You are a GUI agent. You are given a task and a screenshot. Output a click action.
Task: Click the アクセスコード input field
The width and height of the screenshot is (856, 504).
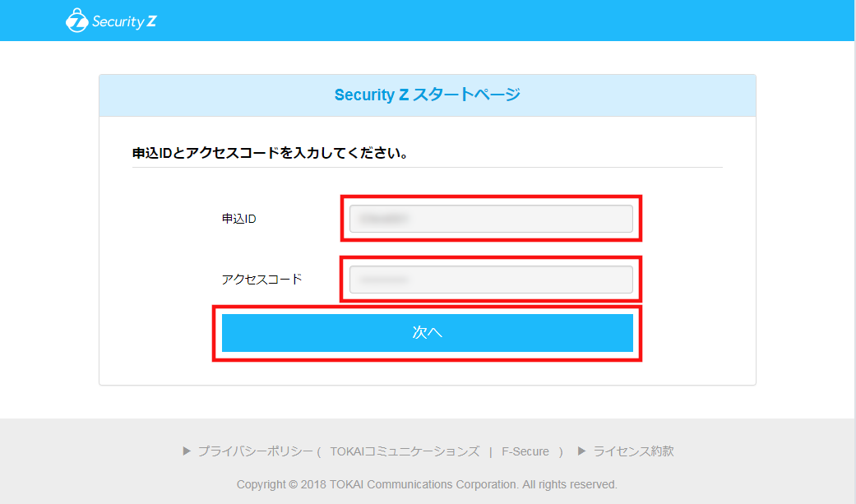[491, 279]
